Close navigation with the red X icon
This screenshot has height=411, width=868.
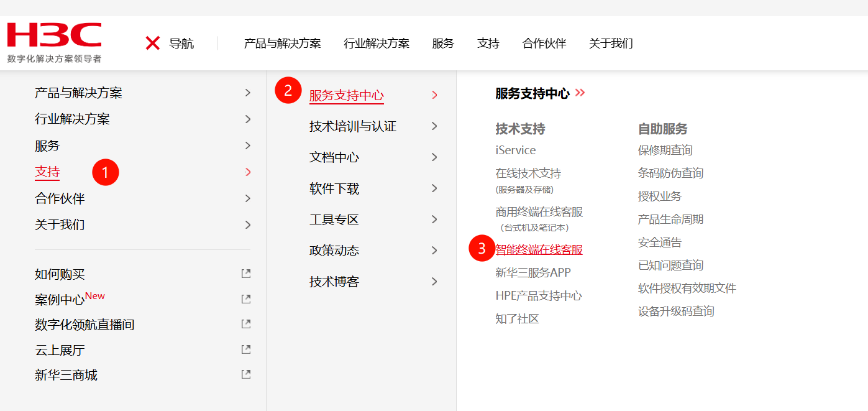click(x=153, y=43)
